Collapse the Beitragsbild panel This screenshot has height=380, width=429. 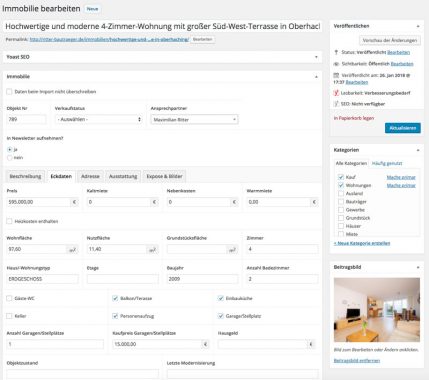(x=418, y=267)
